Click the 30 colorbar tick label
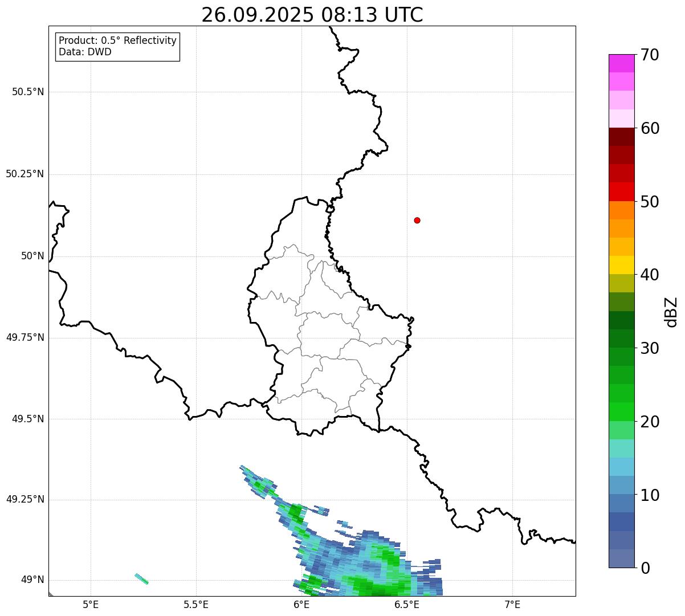The height and width of the screenshot is (616, 685). (x=650, y=348)
